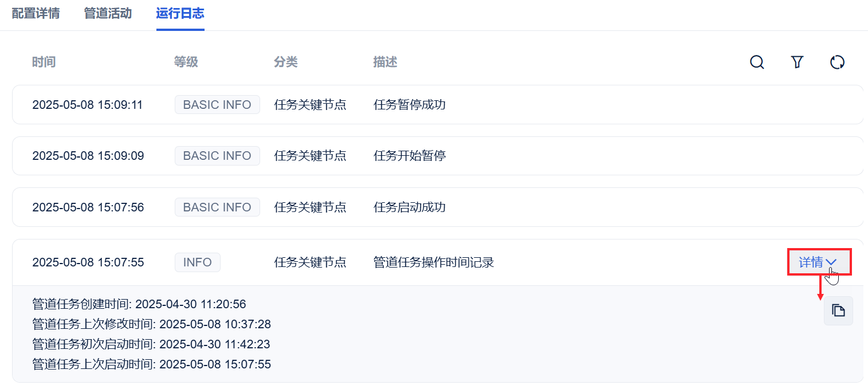Select the 任务开始暂停 log entry

point(409,156)
